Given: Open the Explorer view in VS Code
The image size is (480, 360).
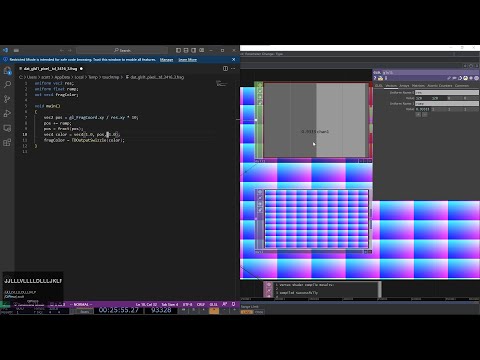Looking at the screenshot, I should [7, 70].
